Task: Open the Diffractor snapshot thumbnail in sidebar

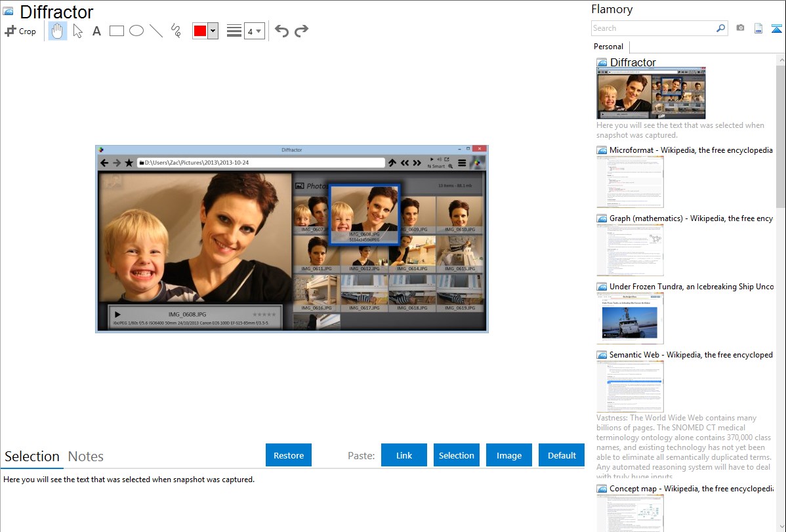Action: 651,94
